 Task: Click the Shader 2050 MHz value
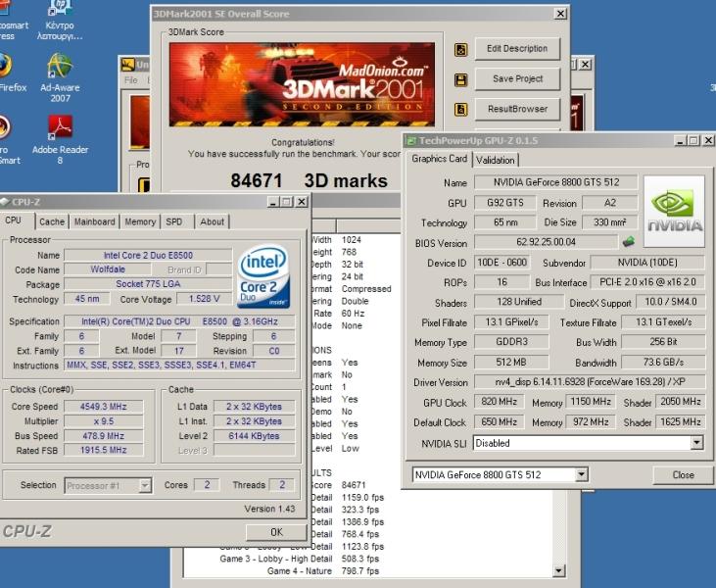pos(681,402)
